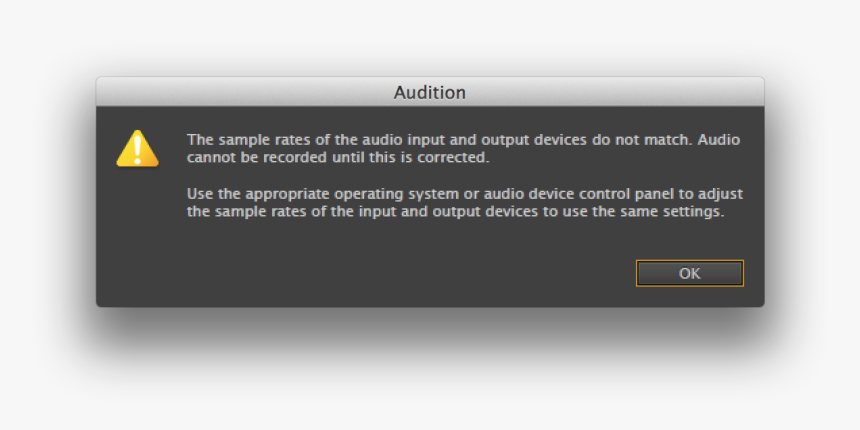Select the exclamation mark in the warning icon
Image resolution: width=860 pixels, height=430 pixels.
tap(138, 149)
